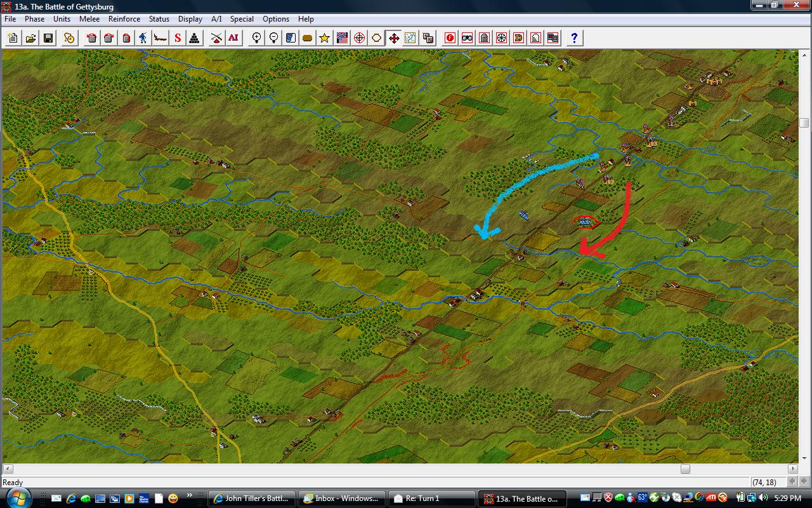Click the zoom in magnifier icon
The width and height of the screenshot is (812, 508).
pyautogui.click(x=257, y=38)
